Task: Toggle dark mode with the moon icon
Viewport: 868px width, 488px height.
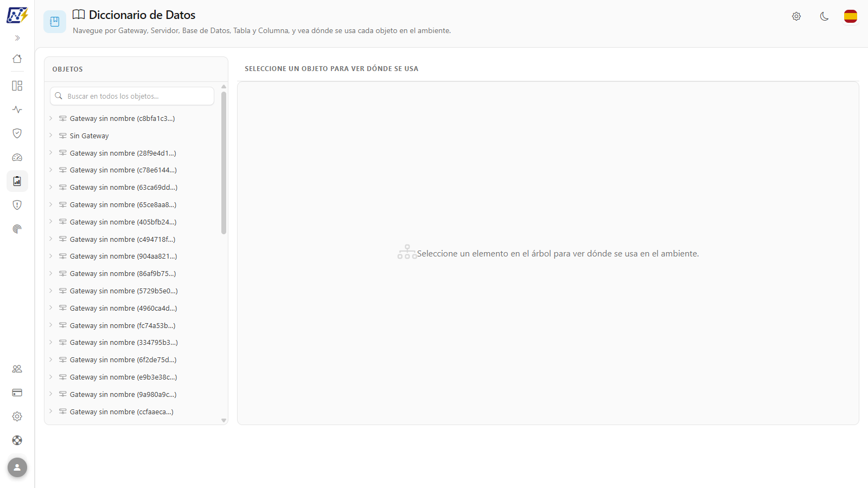Action: [x=825, y=16]
